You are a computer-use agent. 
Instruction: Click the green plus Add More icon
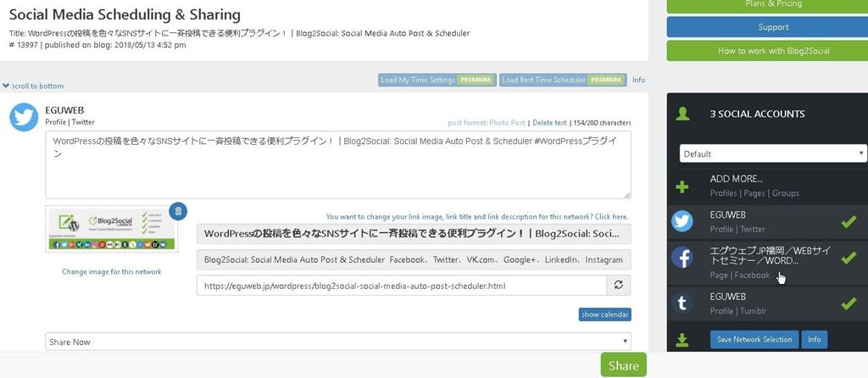tap(682, 186)
